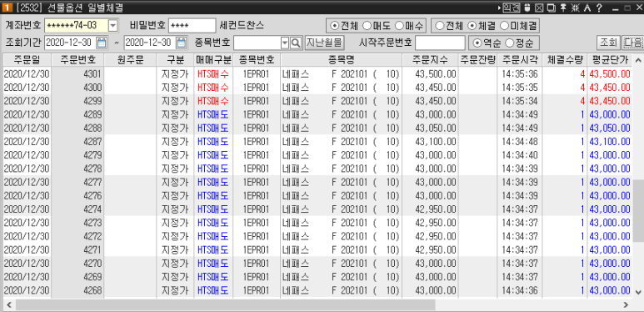
Task: Sort by 주문일 column header
Action: coord(27,60)
